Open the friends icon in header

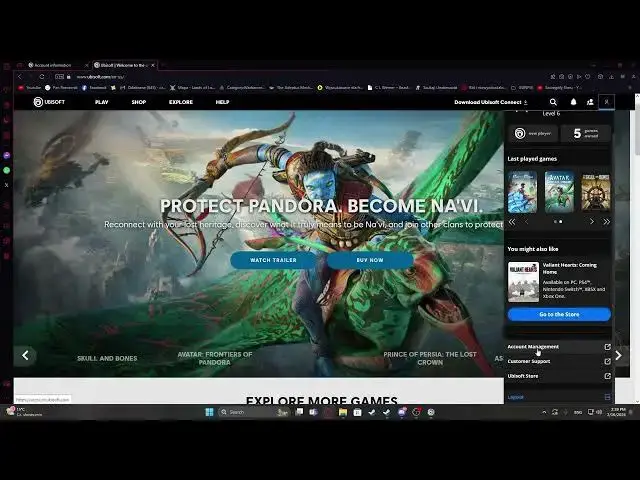pos(590,102)
